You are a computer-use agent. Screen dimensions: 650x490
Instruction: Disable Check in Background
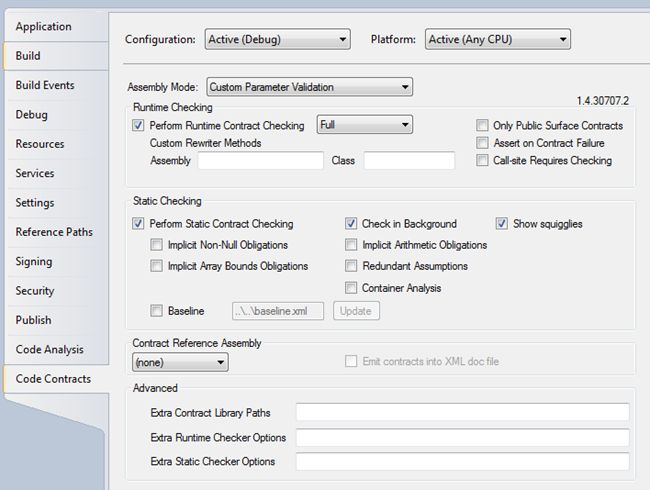click(x=351, y=223)
